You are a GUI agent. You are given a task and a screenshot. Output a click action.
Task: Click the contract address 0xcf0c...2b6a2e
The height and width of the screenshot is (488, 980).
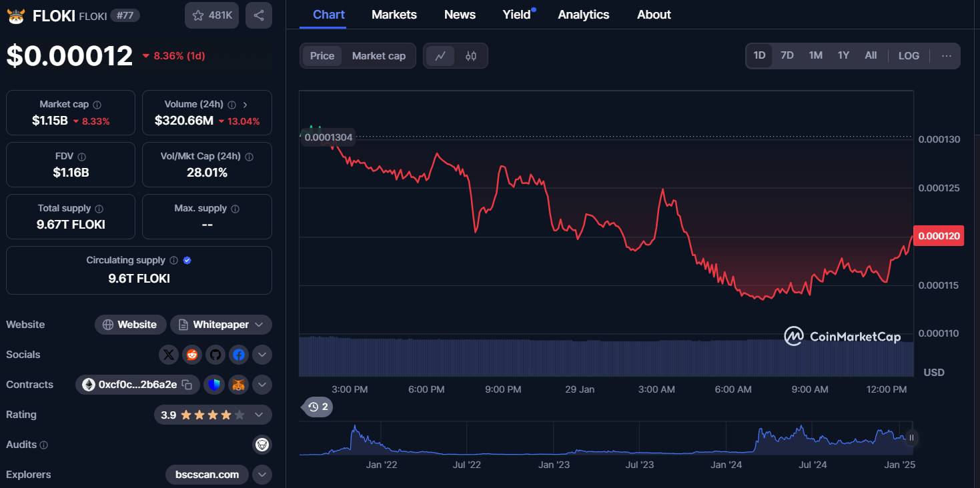point(137,385)
